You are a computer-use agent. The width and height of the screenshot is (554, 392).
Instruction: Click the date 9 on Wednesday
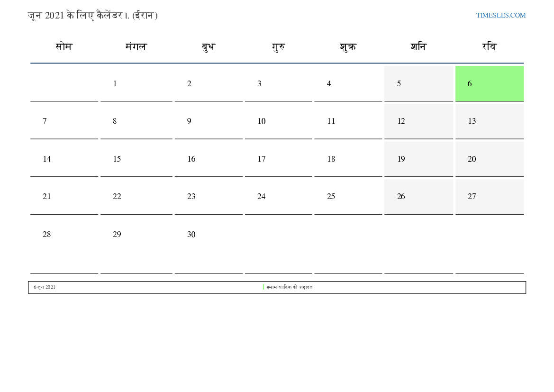189,121
